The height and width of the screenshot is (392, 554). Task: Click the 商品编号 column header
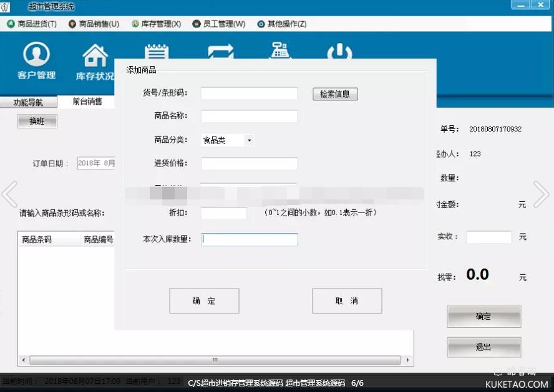(98, 239)
